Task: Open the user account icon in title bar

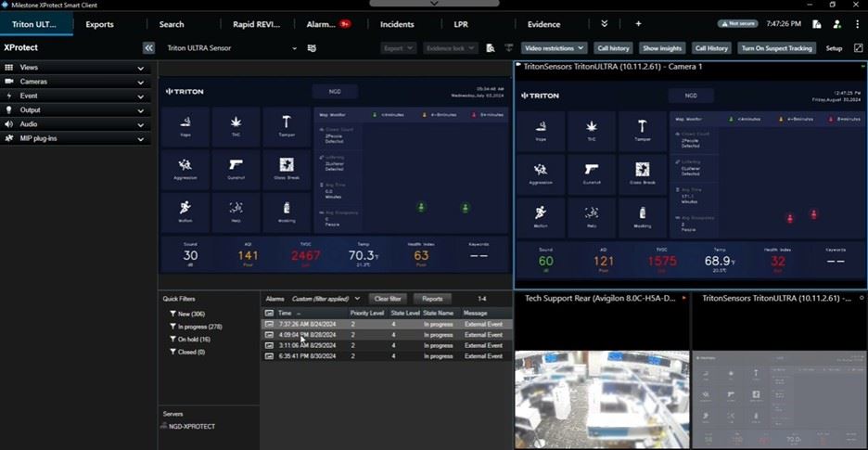Action: point(837,24)
